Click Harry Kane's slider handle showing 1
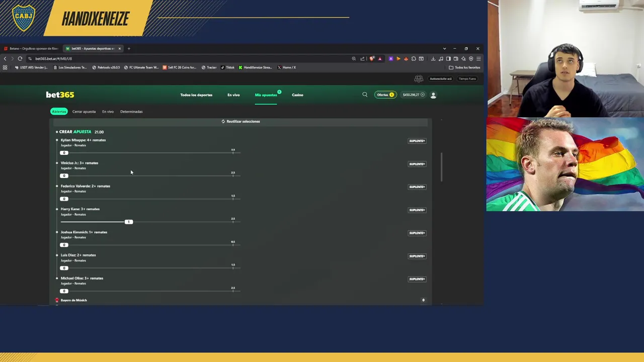The width and height of the screenshot is (644, 362). click(x=129, y=222)
